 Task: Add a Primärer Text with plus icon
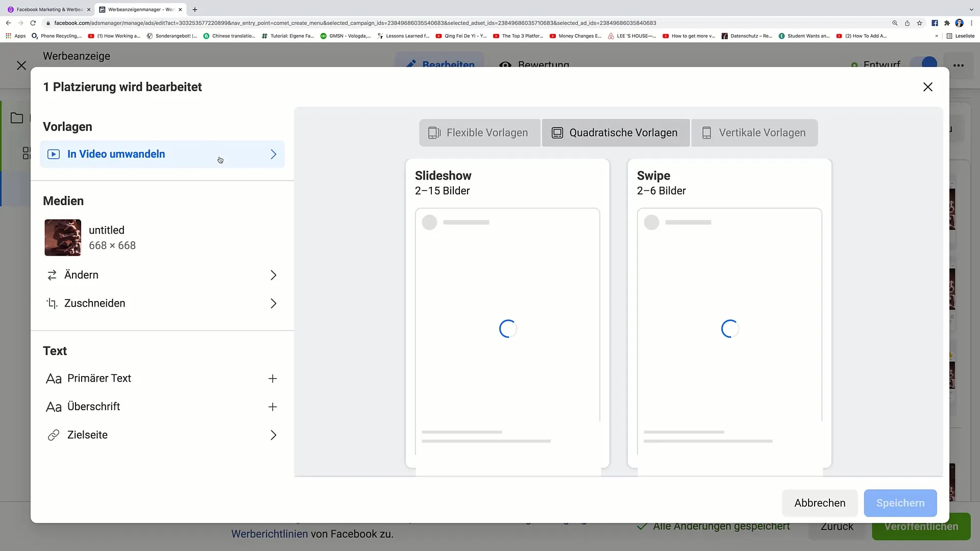(x=273, y=379)
